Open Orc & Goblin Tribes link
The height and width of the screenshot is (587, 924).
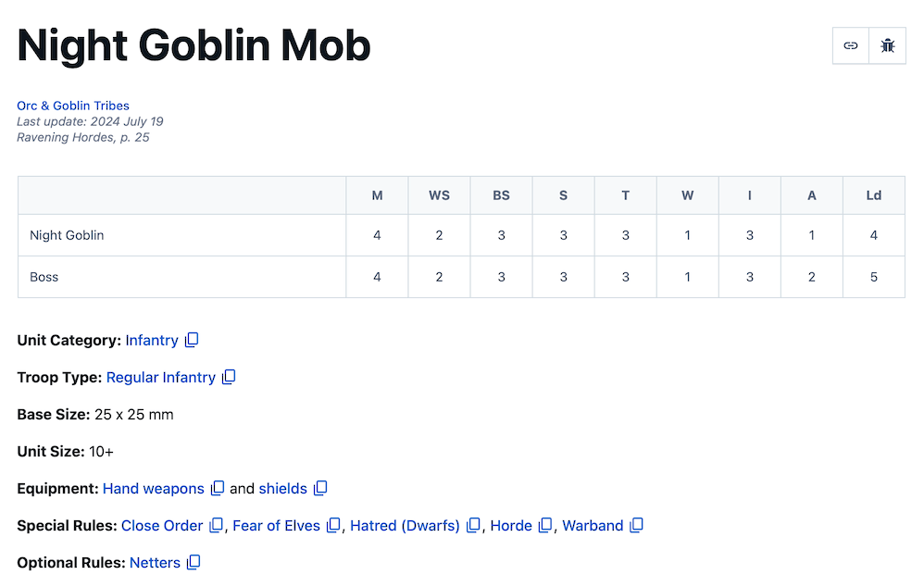tap(73, 106)
